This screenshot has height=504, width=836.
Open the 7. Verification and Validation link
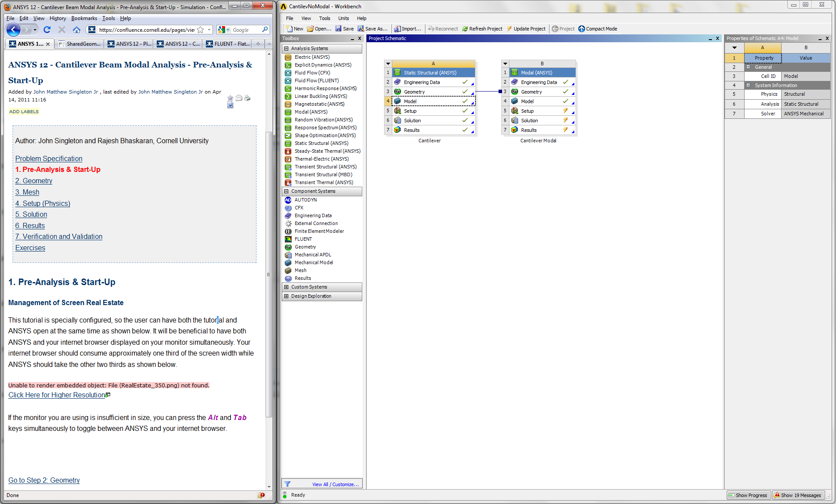click(59, 236)
